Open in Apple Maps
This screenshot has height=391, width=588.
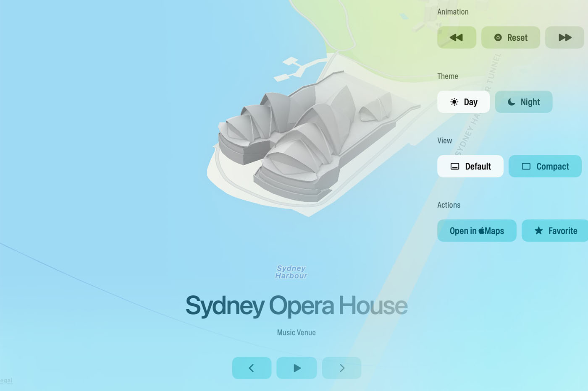pyautogui.click(x=477, y=231)
